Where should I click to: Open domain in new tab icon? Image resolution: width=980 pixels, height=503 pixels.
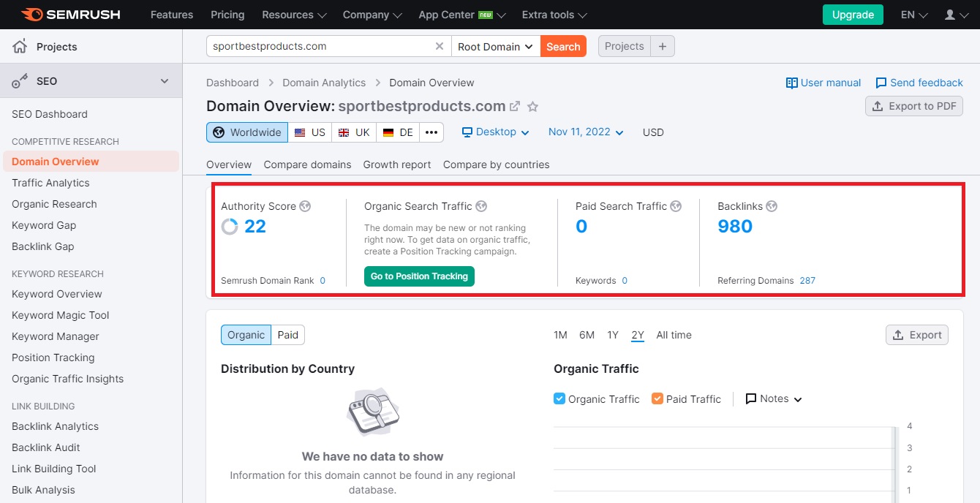515,107
